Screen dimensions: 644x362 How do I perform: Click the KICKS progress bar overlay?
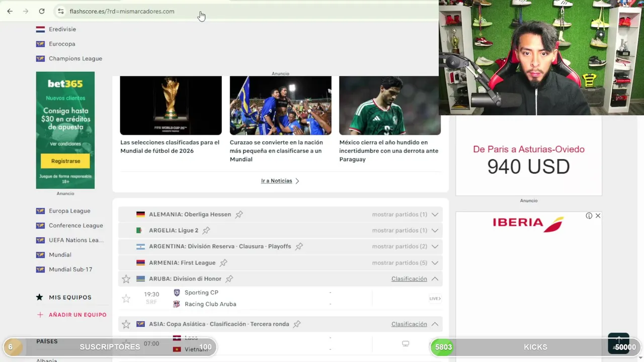535,347
